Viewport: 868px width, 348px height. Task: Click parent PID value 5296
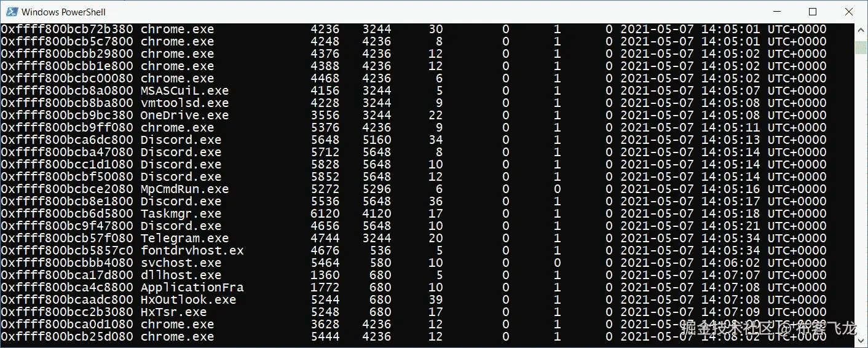[376, 189]
